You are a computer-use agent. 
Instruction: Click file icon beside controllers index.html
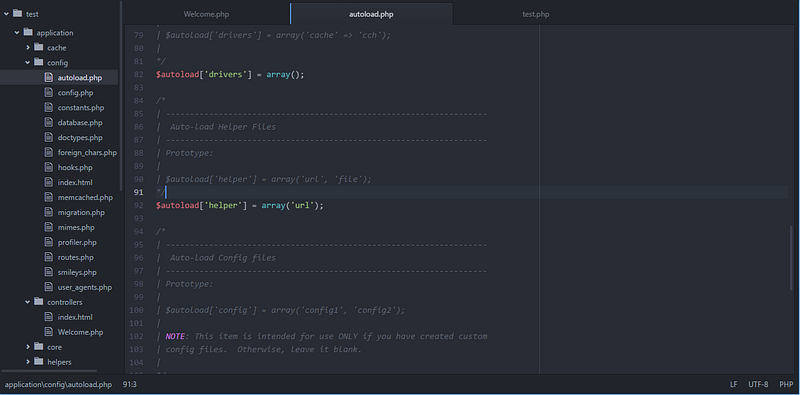[x=48, y=317]
